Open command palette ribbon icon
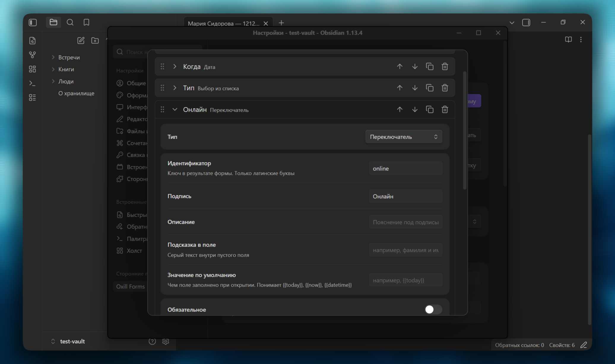 [32, 83]
